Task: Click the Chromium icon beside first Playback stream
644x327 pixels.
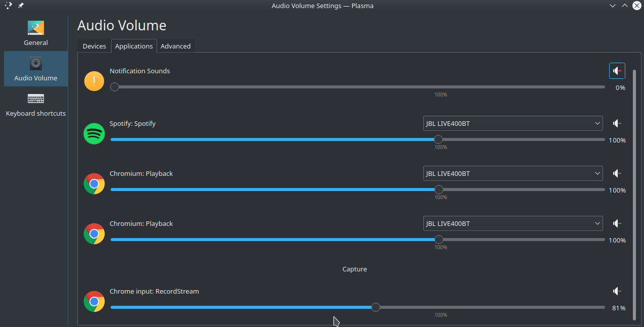Action: (x=94, y=183)
